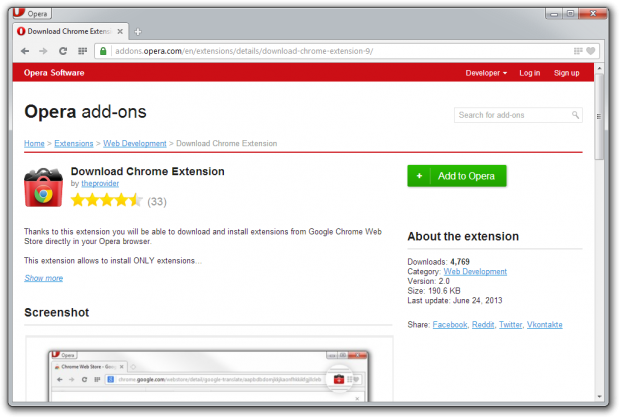Screen dimensions: 620x418
Task: Expand description with Show more
Action: tap(43, 278)
